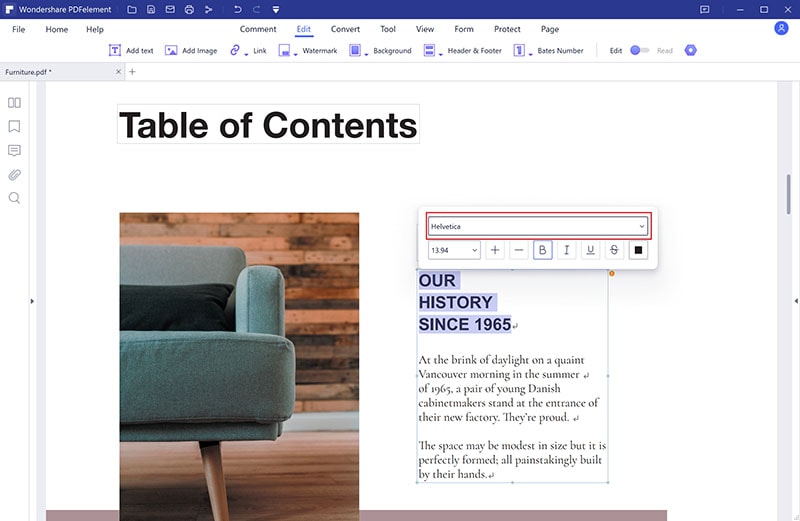
Task: Click the vertical scrollbar thumb
Action: coord(788,194)
